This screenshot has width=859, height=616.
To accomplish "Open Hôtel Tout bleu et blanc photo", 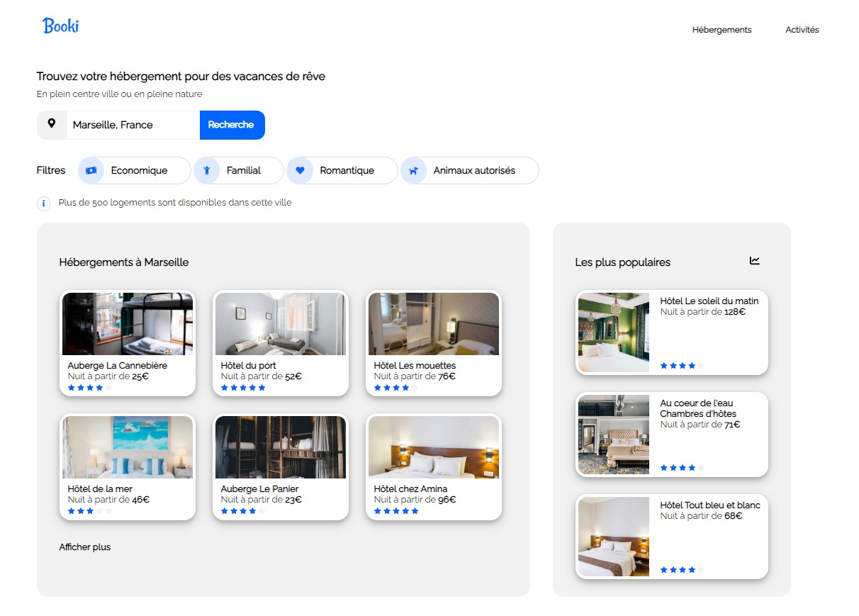I will point(614,537).
